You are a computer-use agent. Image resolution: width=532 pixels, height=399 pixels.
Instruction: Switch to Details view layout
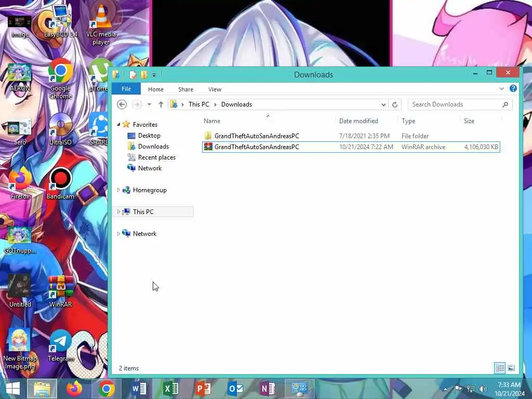(500, 368)
